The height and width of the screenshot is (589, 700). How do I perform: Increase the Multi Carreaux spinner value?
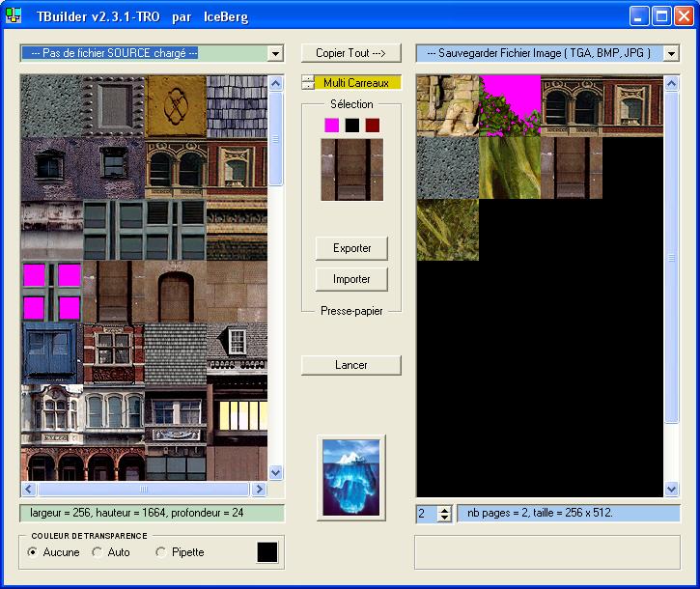(x=308, y=78)
